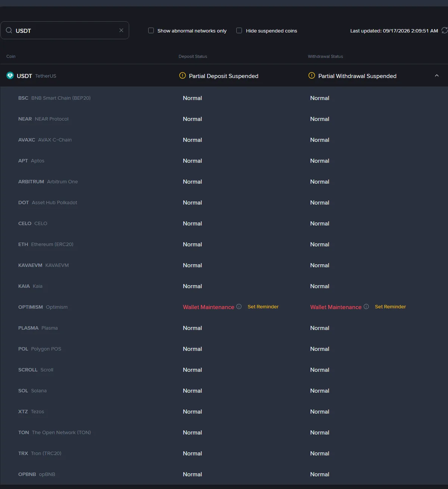The image size is (448, 489).
Task: Click Optimism deposit Wallet Maintenance status
Action: [x=209, y=307]
